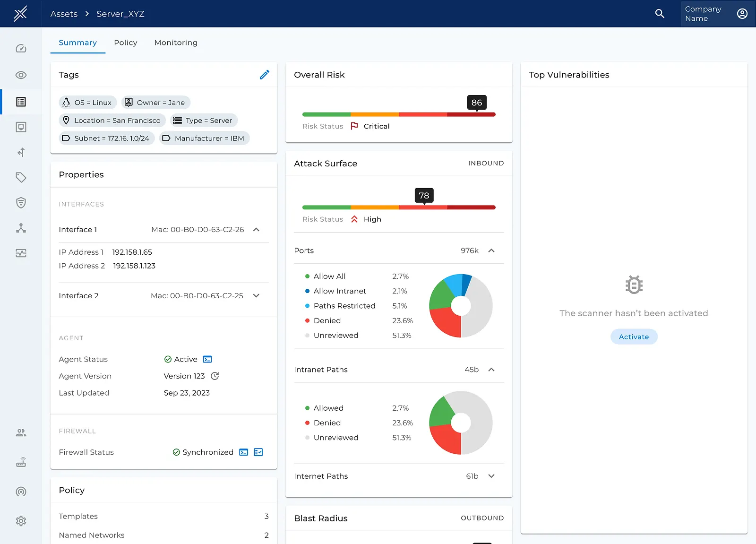
Task: Expand the Internet Paths section
Action: [491, 476]
